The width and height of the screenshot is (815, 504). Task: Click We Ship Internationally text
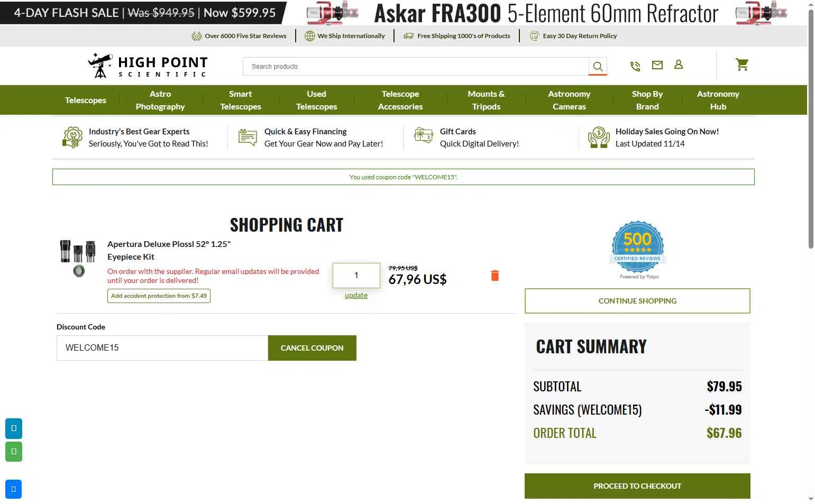tap(351, 36)
